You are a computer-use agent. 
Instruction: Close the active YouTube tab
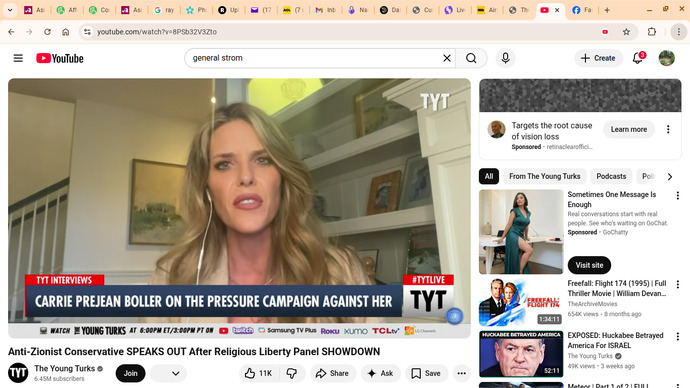coord(557,10)
